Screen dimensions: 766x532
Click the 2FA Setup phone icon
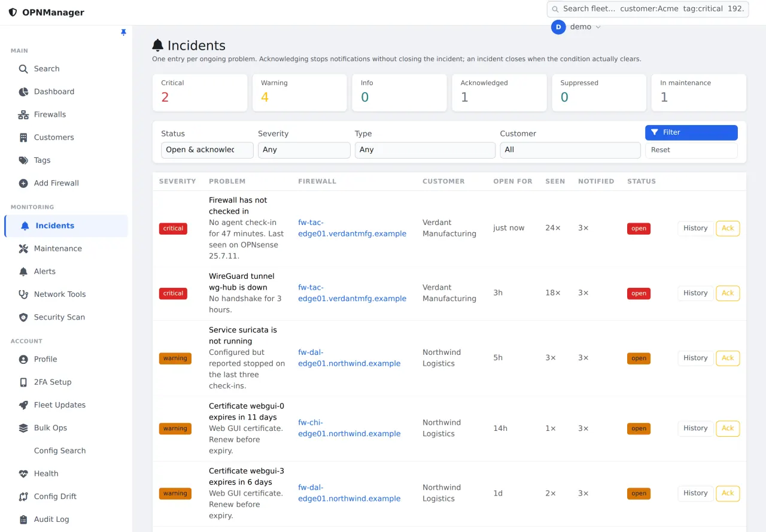click(x=23, y=382)
